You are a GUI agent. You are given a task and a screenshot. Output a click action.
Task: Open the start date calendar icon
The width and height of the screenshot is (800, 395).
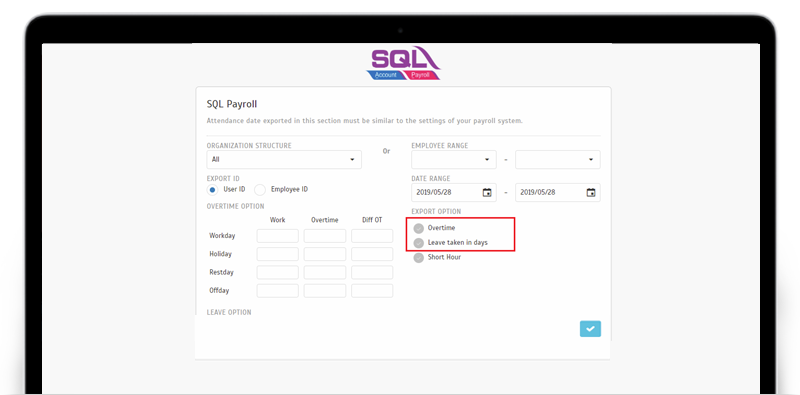[x=487, y=192]
